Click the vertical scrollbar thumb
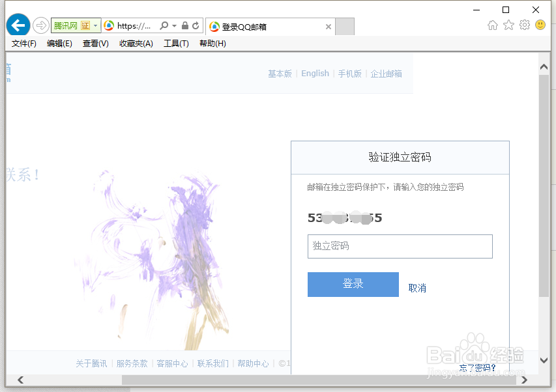 [544, 186]
